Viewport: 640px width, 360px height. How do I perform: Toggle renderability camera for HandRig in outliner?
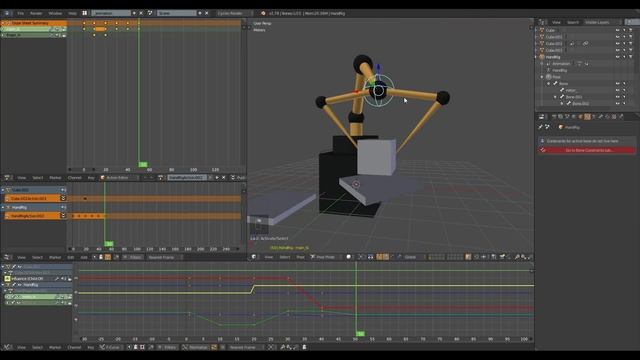pos(631,57)
